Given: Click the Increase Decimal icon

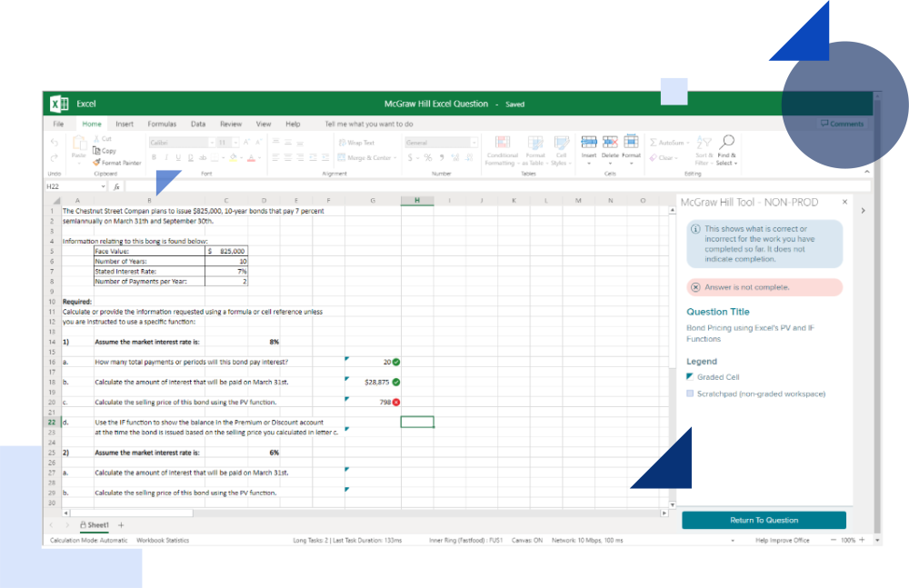Looking at the screenshot, I should pos(455,158).
